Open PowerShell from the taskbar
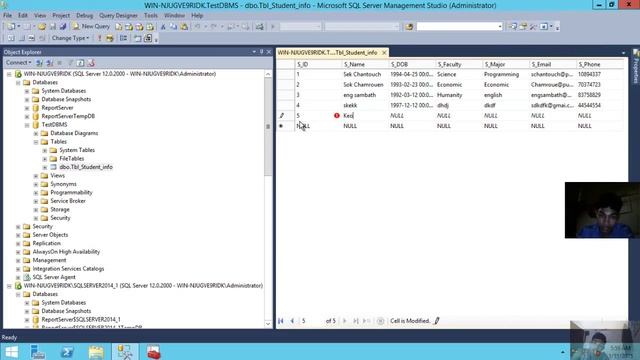Viewport: 640px width, 360px height. coord(67,352)
